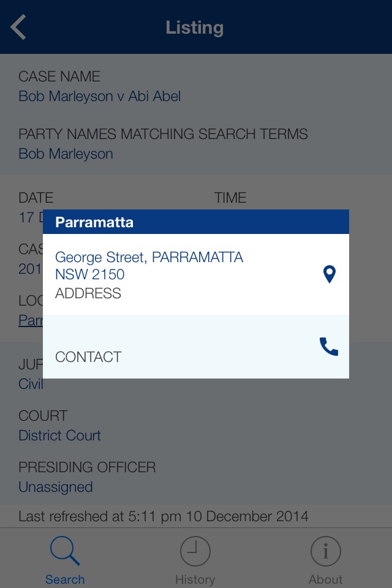Screen dimensions: 392x588
Task: Click the Listing screen title
Action: pyautogui.click(x=195, y=28)
